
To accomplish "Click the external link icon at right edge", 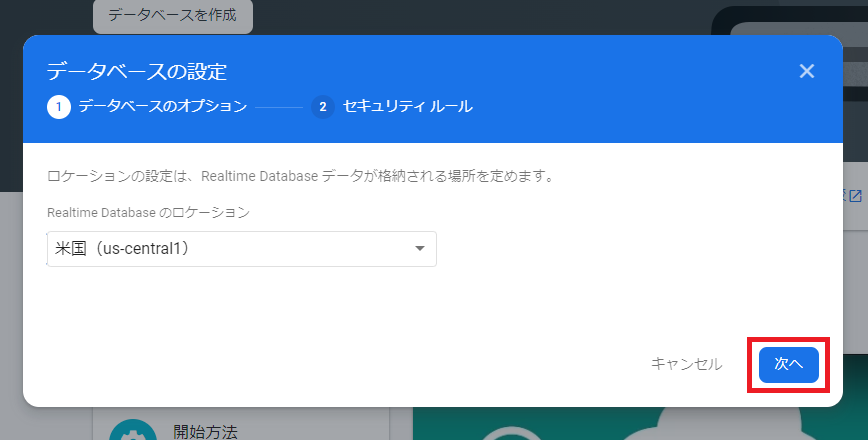I will tap(856, 195).
